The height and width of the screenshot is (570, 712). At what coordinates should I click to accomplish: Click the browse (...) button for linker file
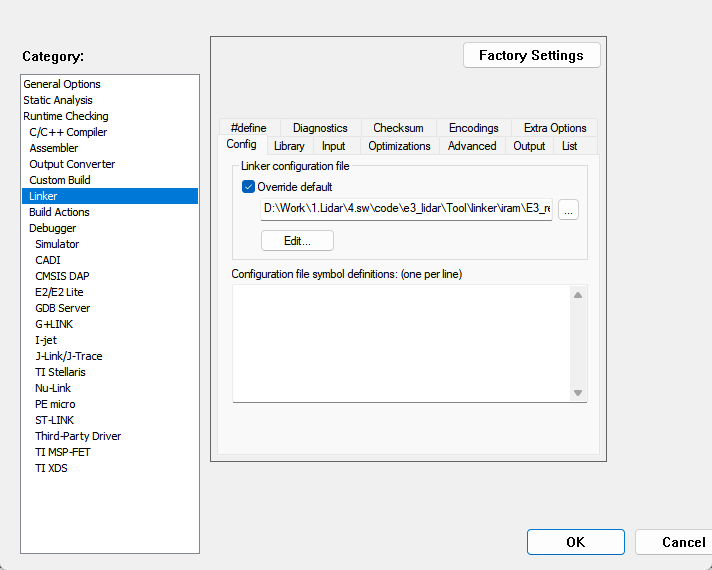click(x=568, y=209)
